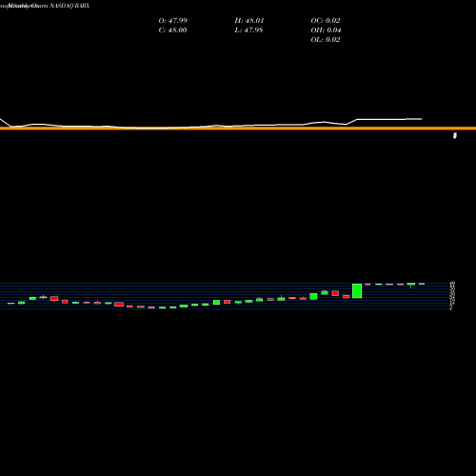Screen dimensions: 476x476
Task: Click the stacked price-axis labels beside candles
Action: (453, 295)
